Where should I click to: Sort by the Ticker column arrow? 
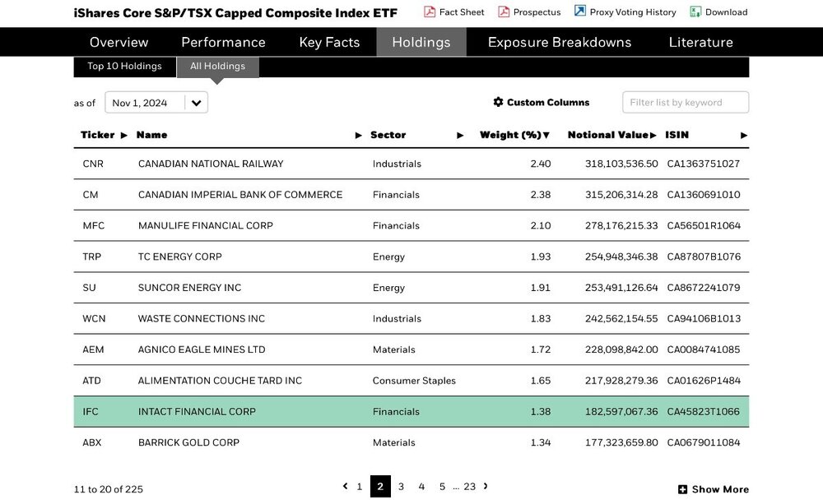(x=124, y=136)
